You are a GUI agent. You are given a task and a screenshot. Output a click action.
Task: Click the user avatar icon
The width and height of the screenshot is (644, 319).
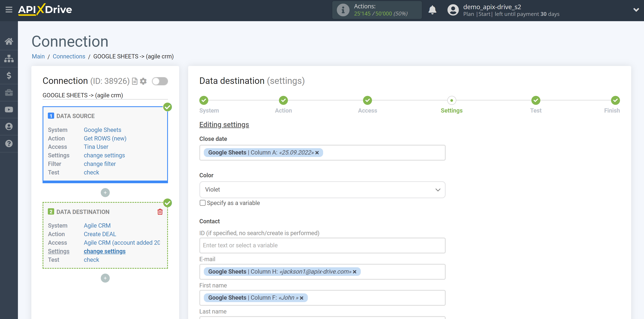point(453,10)
